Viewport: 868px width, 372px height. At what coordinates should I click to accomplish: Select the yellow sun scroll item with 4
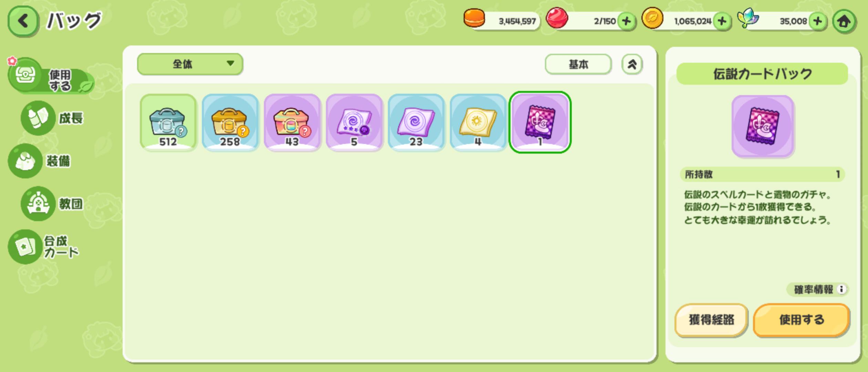coord(478,122)
